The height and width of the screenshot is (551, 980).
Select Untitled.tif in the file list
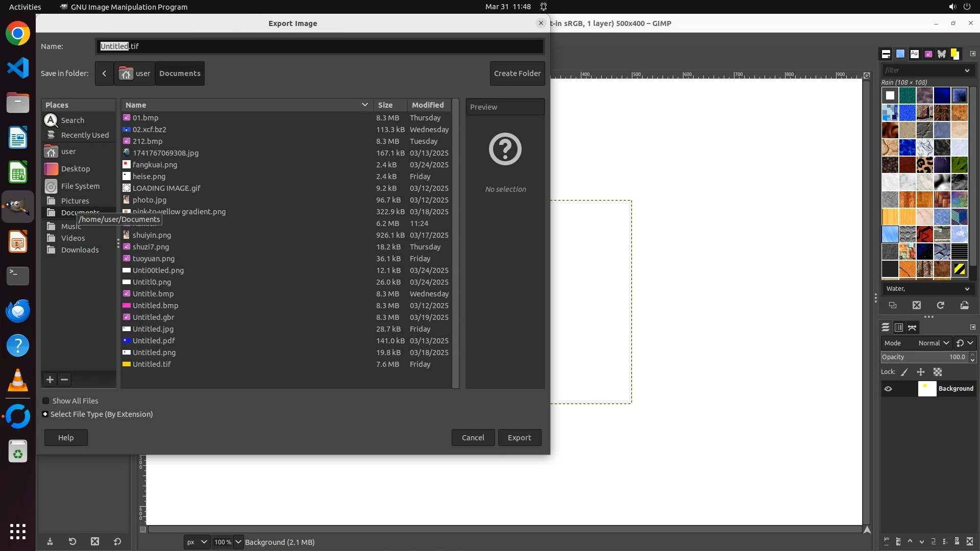(152, 364)
